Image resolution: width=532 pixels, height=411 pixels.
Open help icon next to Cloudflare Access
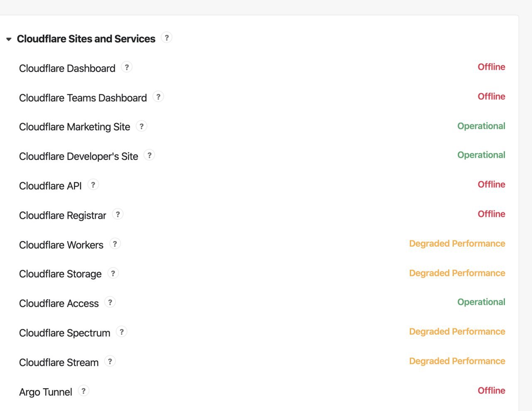(x=110, y=303)
